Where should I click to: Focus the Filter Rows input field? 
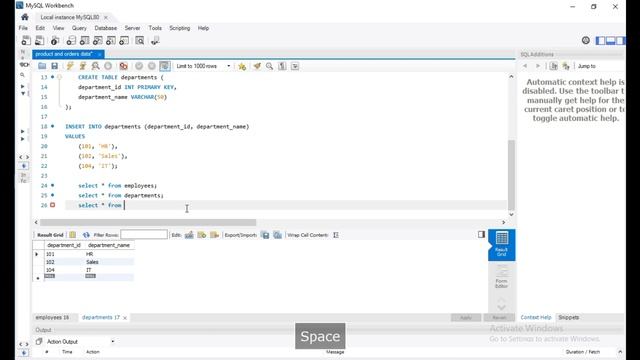pos(144,235)
